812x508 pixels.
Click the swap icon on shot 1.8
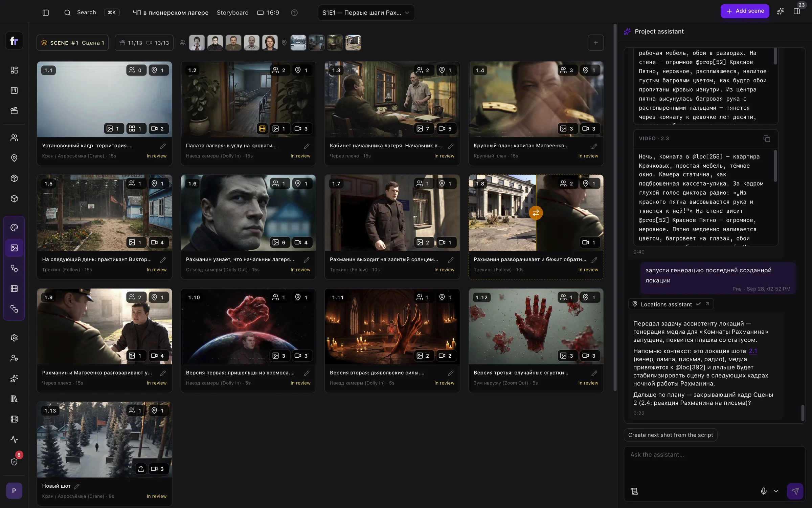pyautogui.click(x=536, y=213)
